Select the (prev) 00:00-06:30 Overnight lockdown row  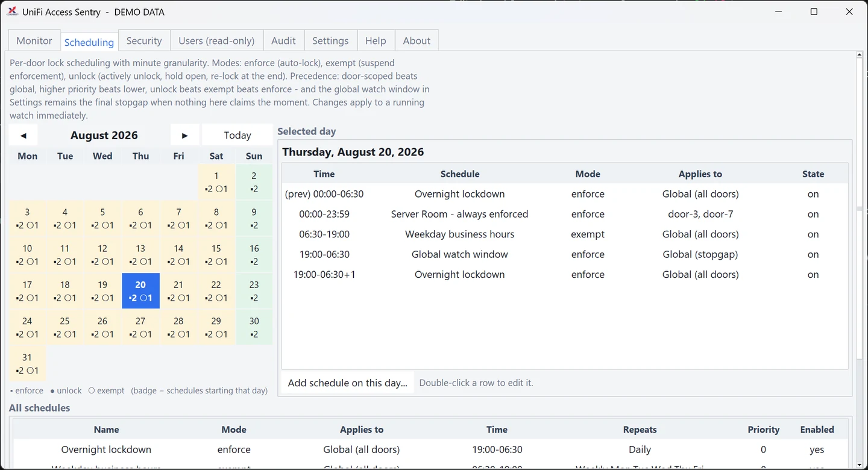point(565,194)
